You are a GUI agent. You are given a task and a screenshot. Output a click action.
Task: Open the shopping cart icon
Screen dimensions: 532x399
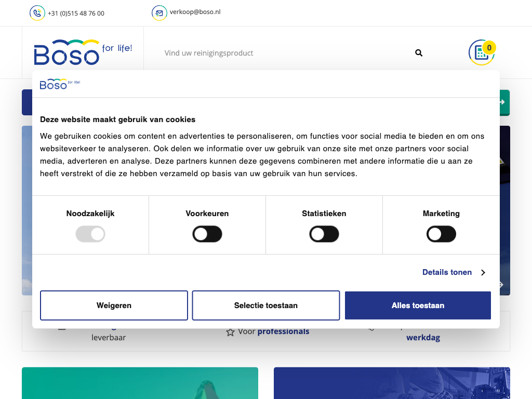pos(481,52)
